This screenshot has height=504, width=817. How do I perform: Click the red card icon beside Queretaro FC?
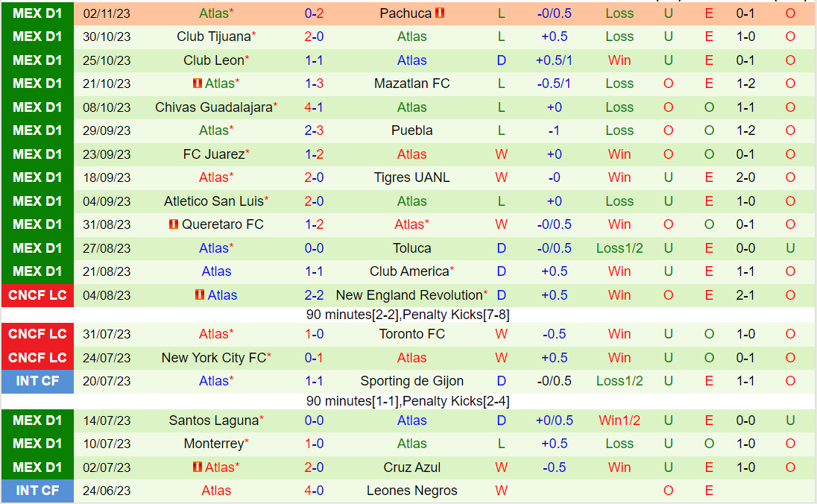coord(174,224)
